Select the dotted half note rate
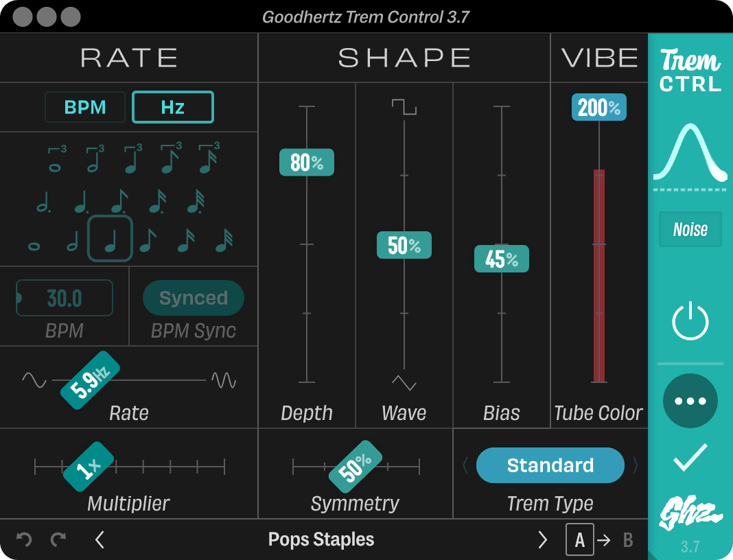 (43, 202)
